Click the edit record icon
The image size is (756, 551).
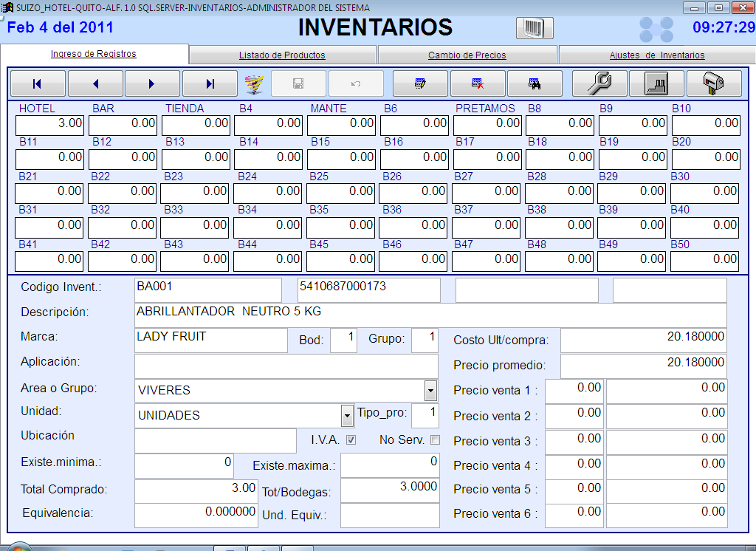pos(420,83)
